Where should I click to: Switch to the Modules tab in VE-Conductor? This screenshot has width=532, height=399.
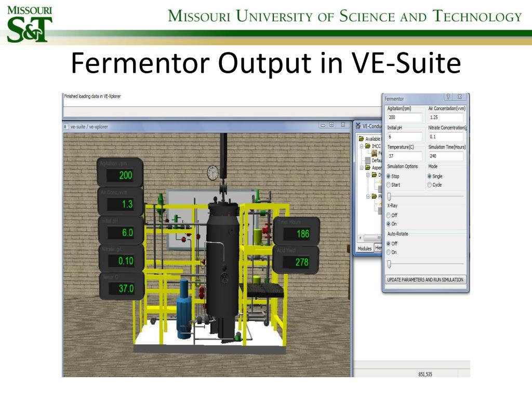(364, 248)
